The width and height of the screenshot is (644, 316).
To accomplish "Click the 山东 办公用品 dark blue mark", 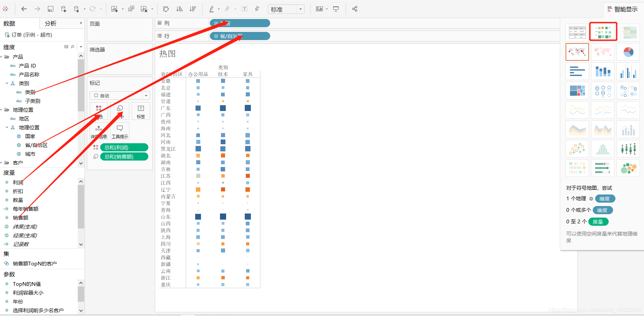I will (198, 217).
